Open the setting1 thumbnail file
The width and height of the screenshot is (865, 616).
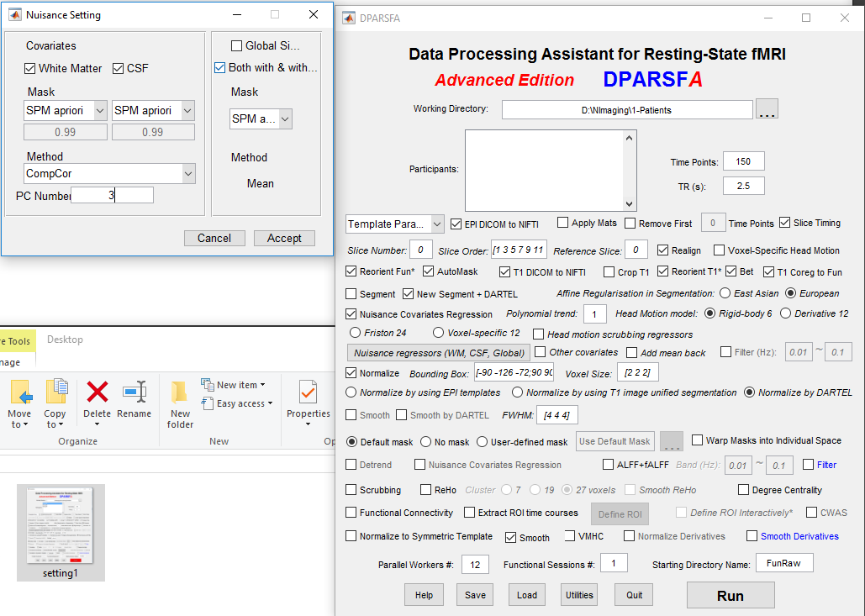61,532
